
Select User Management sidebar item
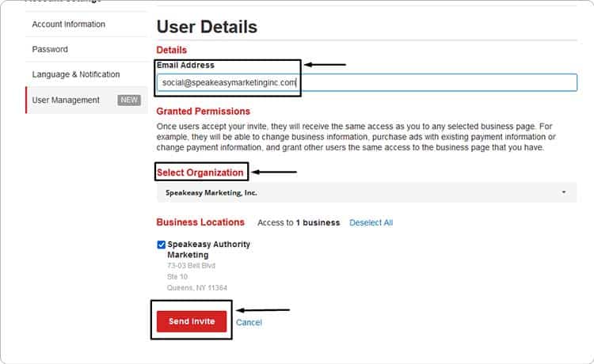[x=86, y=100]
